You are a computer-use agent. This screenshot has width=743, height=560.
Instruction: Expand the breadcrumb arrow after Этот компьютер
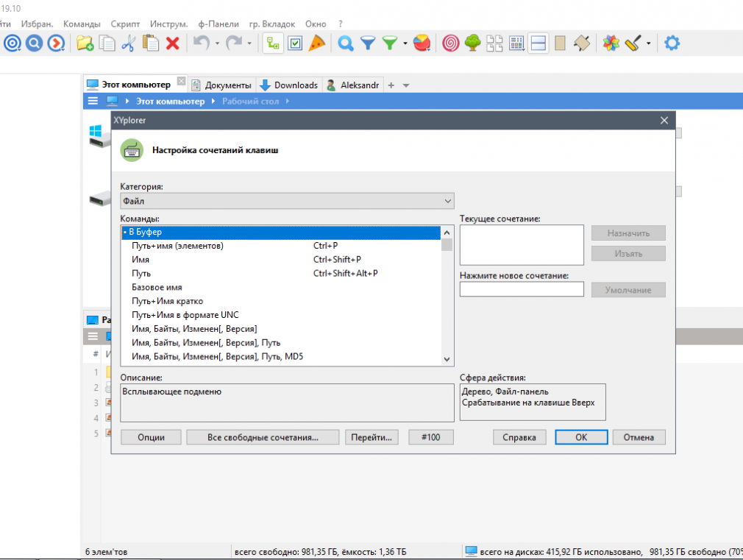click(213, 101)
